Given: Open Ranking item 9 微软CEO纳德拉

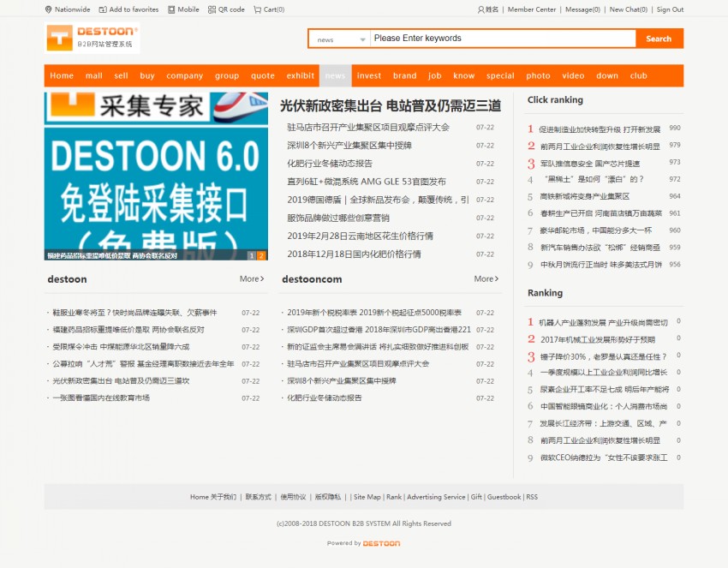Looking at the screenshot, I should 604,457.
